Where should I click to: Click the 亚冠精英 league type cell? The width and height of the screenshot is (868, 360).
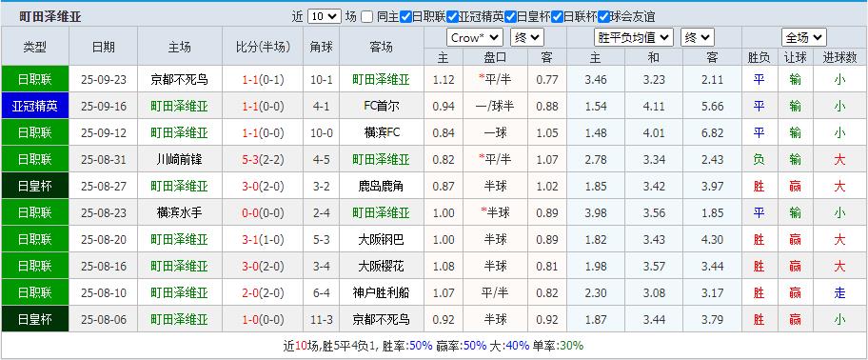point(35,106)
